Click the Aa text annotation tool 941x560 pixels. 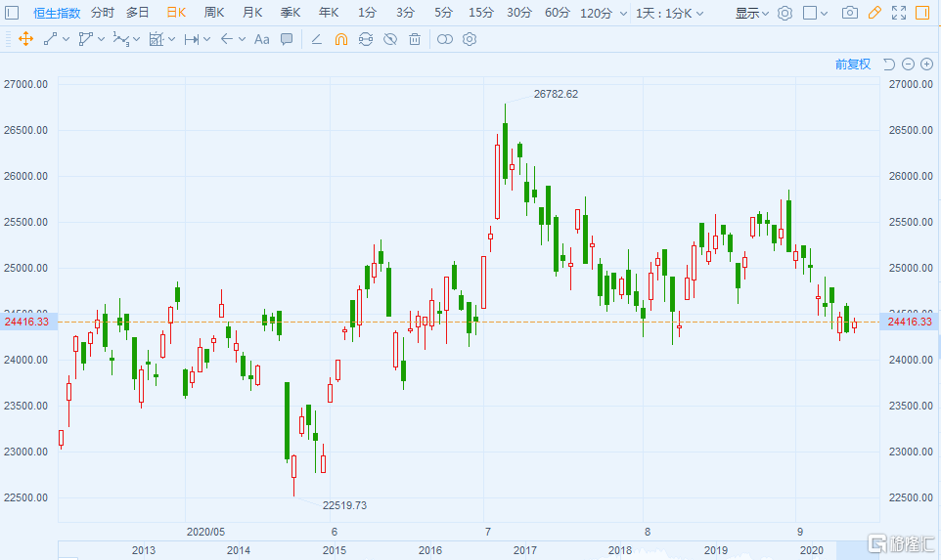tap(261, 39)
